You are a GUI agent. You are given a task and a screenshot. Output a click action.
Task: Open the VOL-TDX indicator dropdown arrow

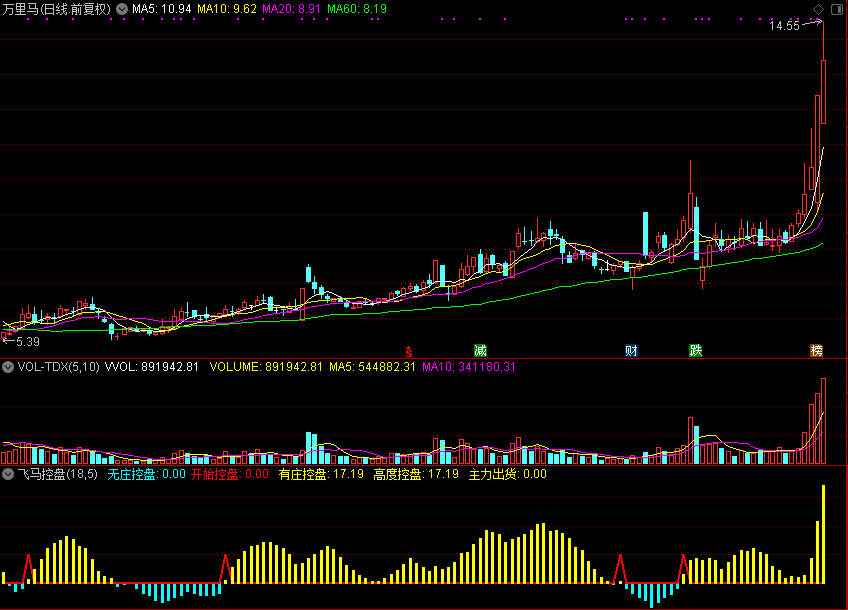[x=8, y=367]
